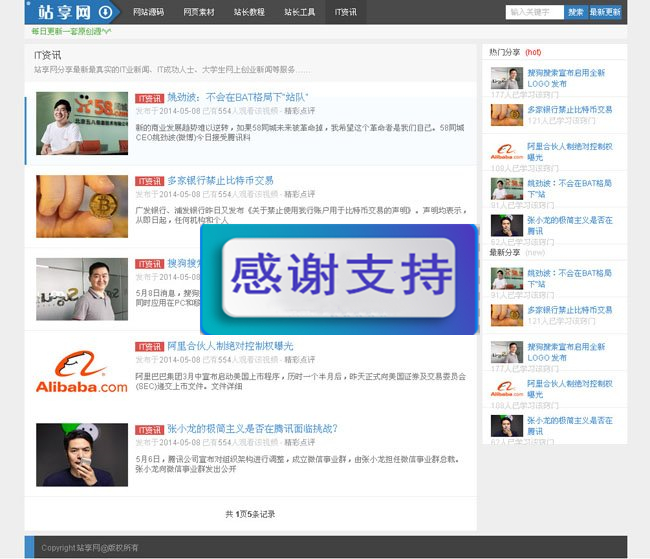The height and width of the screenshot is (559, 650).
Task: Click IT资讯 tag on 姚劲波 article
Action: coord(150,98)
